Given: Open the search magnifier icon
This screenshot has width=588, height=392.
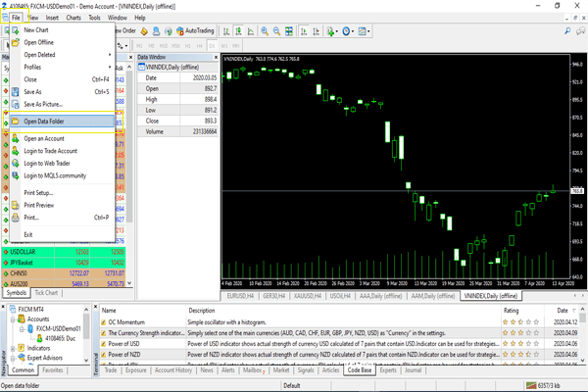Looking at the screenshot, I should pos(567,31).
